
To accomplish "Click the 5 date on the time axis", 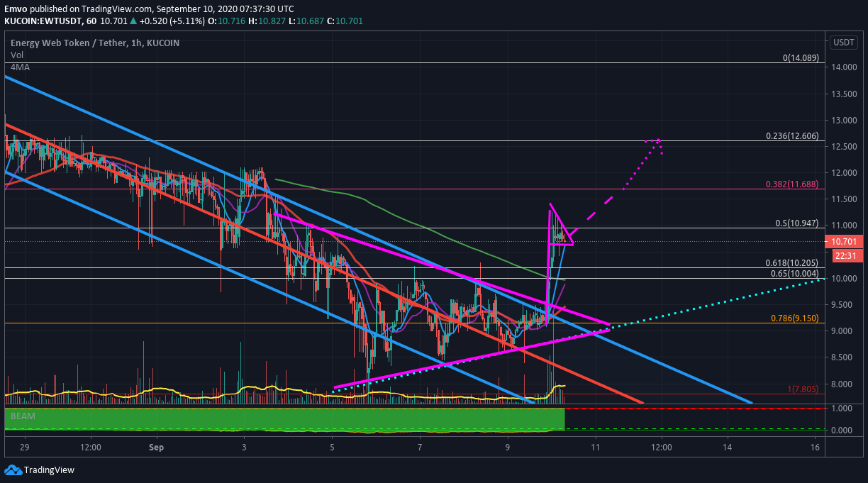I will 332,448.
